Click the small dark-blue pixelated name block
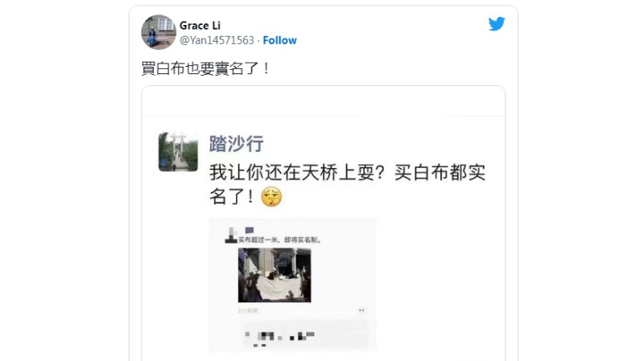644x361 pixels. click(x=250, y=230)
